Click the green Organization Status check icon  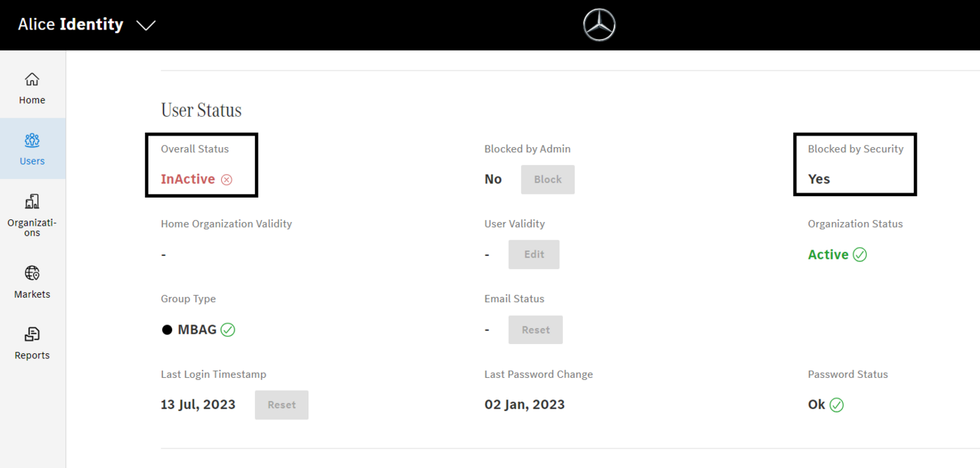(x=860, y=255)
